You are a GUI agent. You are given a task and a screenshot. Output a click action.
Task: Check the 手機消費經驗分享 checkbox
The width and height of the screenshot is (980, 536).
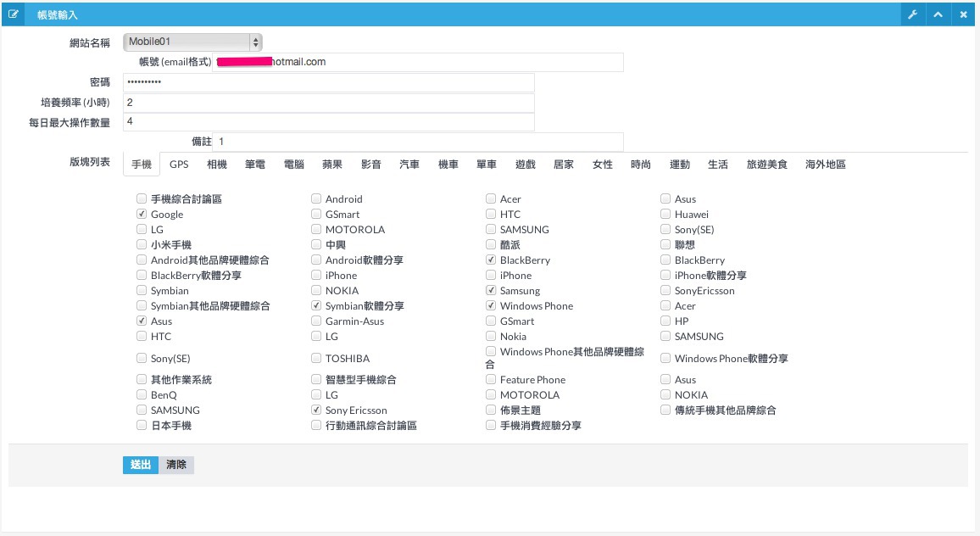tap(491, 425)
